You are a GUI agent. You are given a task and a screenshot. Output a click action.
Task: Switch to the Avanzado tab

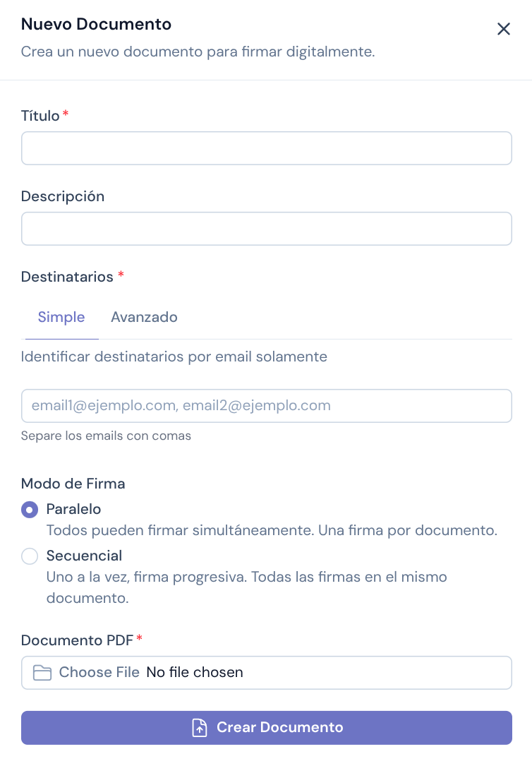pos(144,317)
